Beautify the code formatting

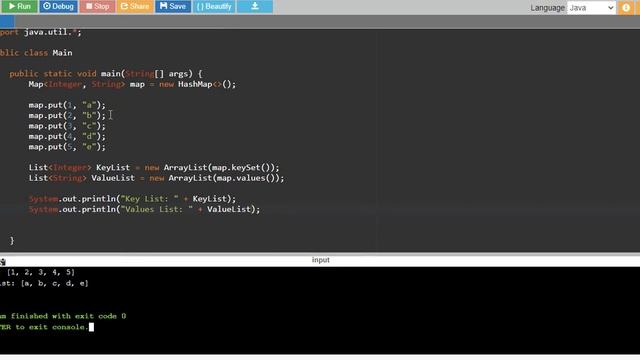[214, 6]
